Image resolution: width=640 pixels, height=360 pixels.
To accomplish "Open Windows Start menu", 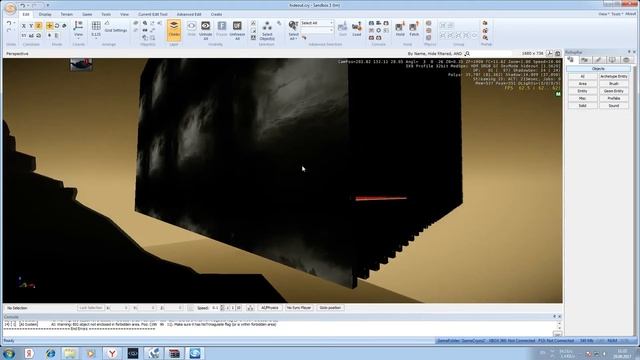I will [x=9, y=353].
